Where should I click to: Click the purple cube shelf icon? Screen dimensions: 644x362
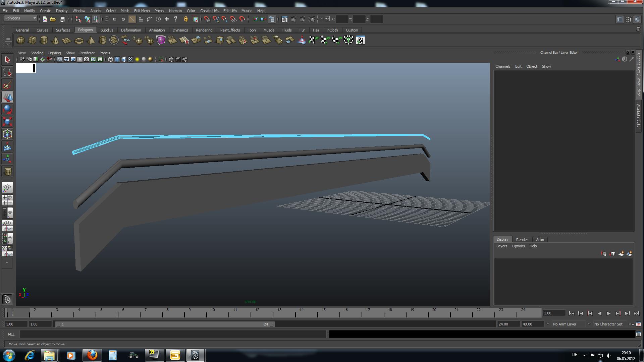(x=161, y=40)
